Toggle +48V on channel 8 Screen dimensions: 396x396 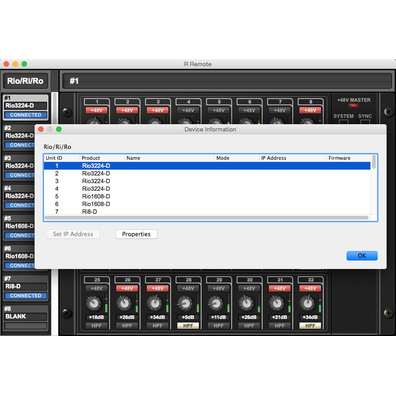(x=310, y=110)
